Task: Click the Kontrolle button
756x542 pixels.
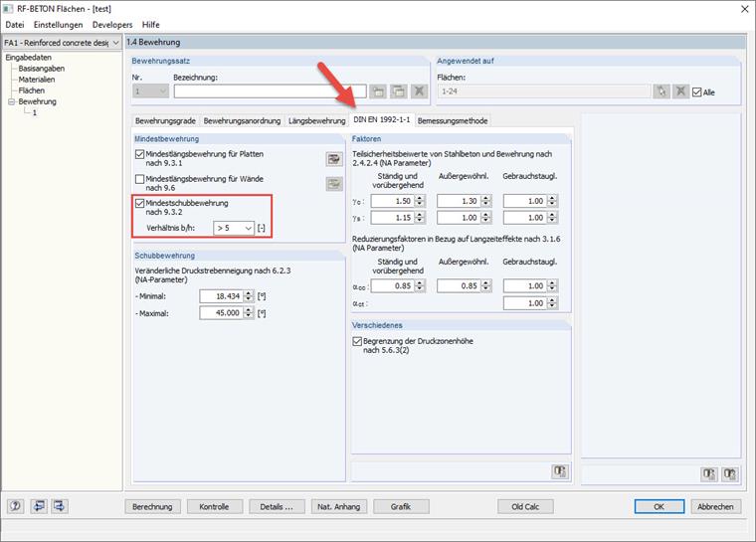Action: [214, 506]
